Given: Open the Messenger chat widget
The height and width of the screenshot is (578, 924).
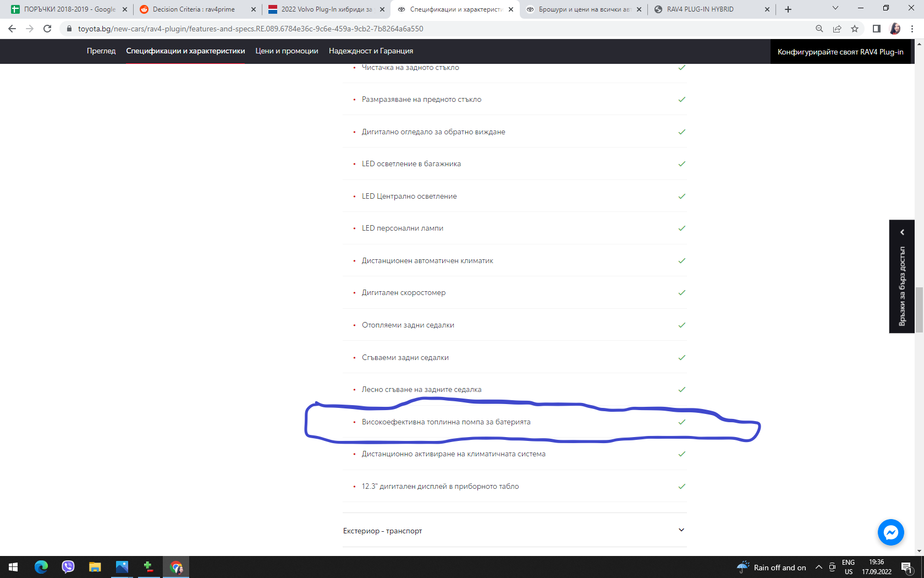Looking at the screenshot, I should pos(890,532).
